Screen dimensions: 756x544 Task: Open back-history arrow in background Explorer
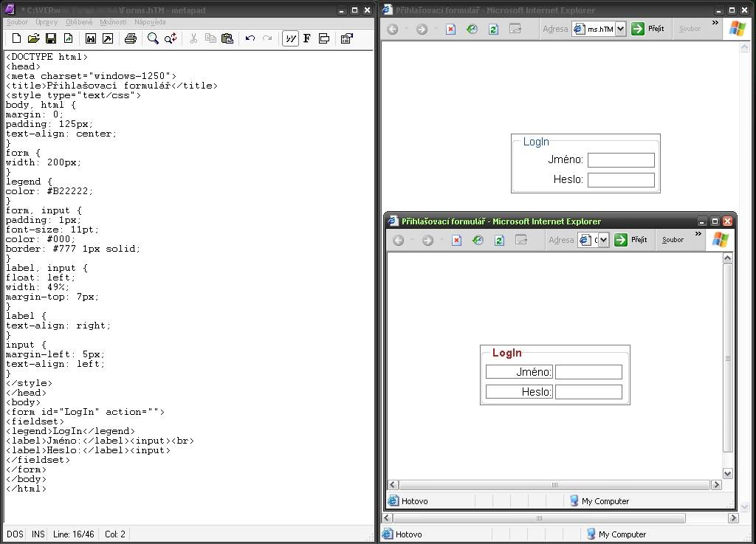(x=406, y=29)
